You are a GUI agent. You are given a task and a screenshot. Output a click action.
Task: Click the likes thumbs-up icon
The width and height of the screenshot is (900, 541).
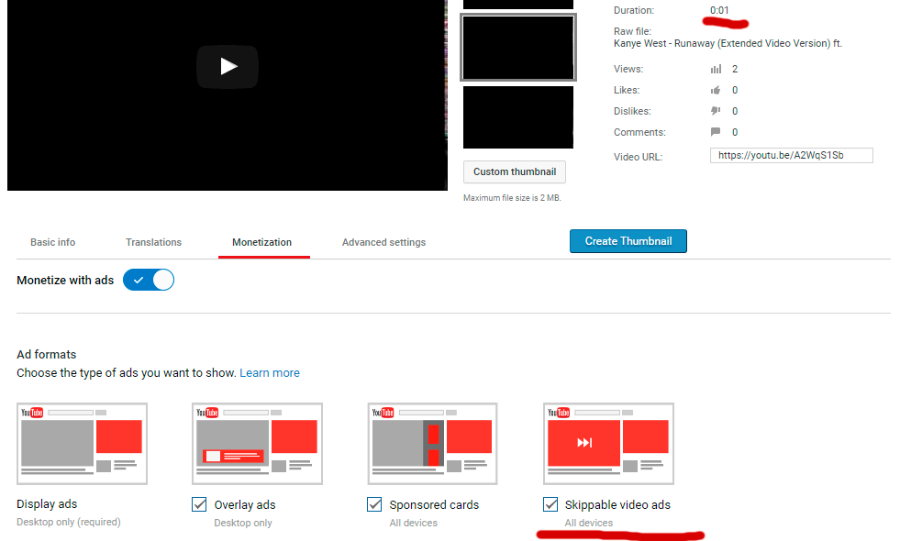pos(715,90)
